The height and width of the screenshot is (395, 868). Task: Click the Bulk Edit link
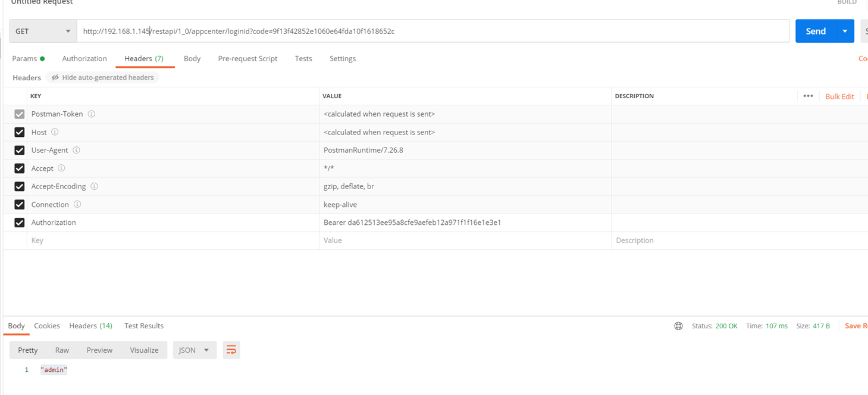pyautogui.click(x=839, y=96)
